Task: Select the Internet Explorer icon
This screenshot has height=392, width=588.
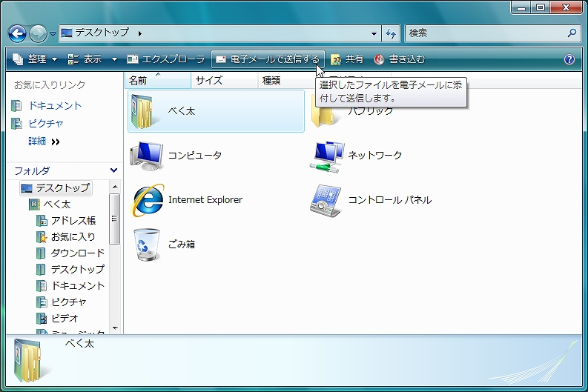Action: point(148,200)
